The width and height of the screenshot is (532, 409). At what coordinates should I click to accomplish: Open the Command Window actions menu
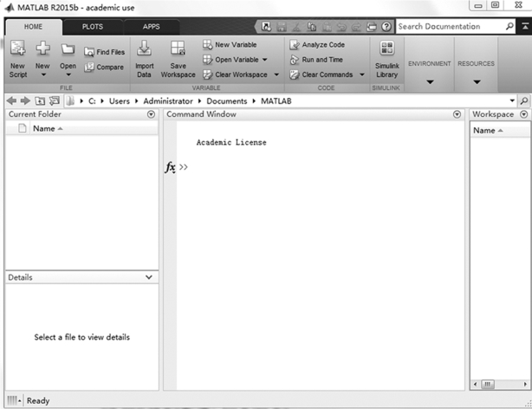click(457, 114)
